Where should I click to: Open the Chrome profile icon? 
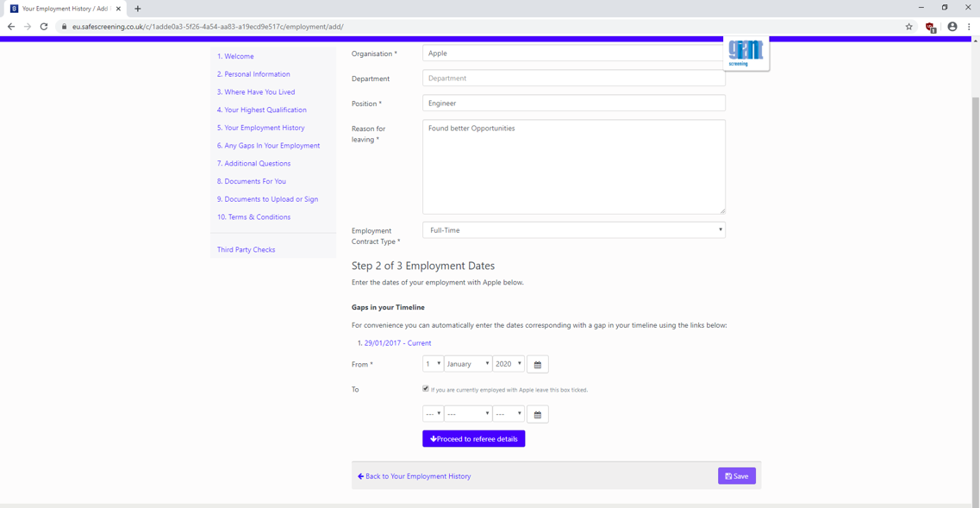(x=952, y=27)
